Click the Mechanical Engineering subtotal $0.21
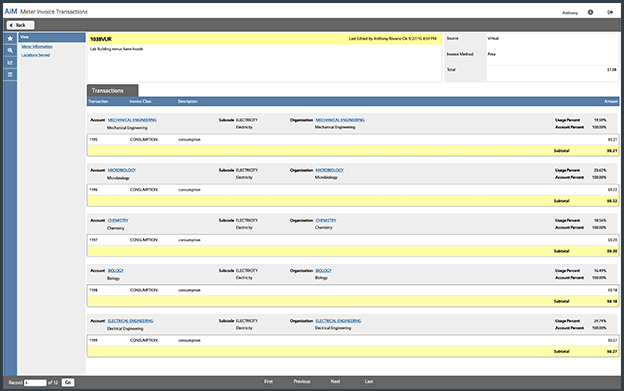624x391 pixels. click(612, 151)
